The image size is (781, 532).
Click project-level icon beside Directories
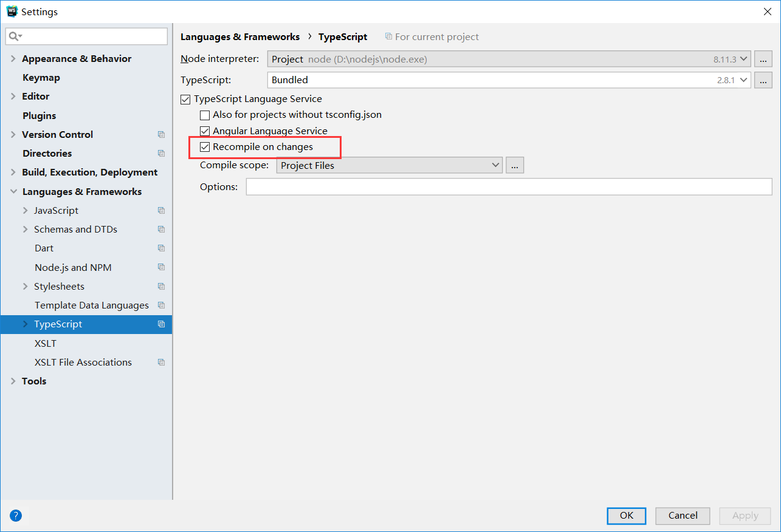tap(161, 154)
